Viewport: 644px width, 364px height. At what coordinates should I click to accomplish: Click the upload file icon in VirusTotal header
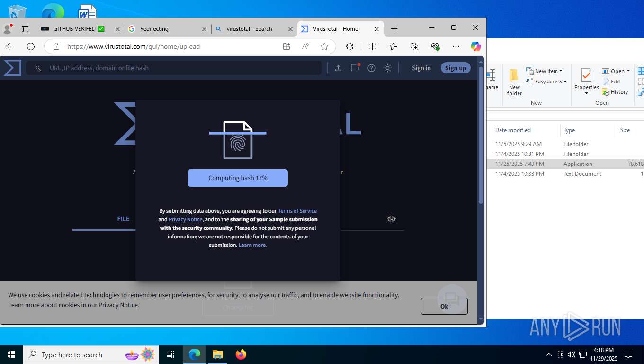338,68
